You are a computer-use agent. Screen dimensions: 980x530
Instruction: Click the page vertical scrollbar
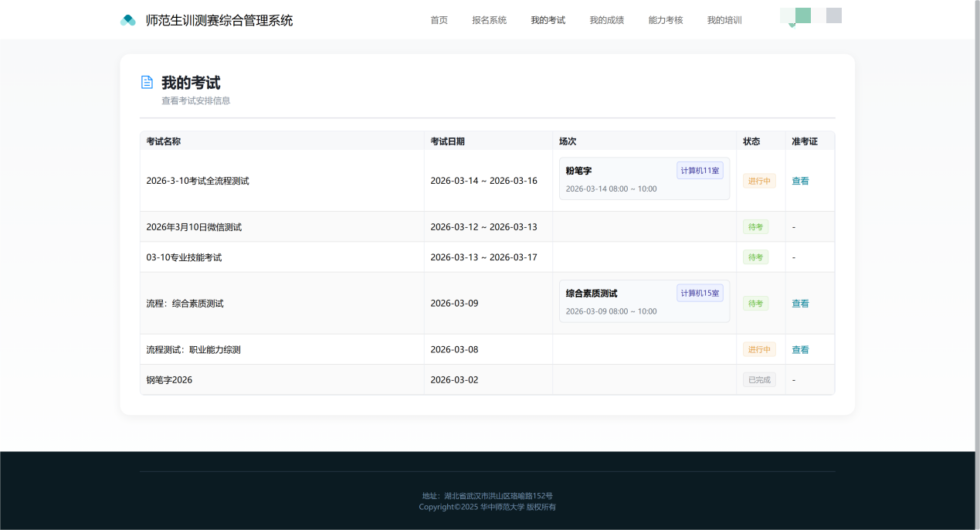[978, 265]
